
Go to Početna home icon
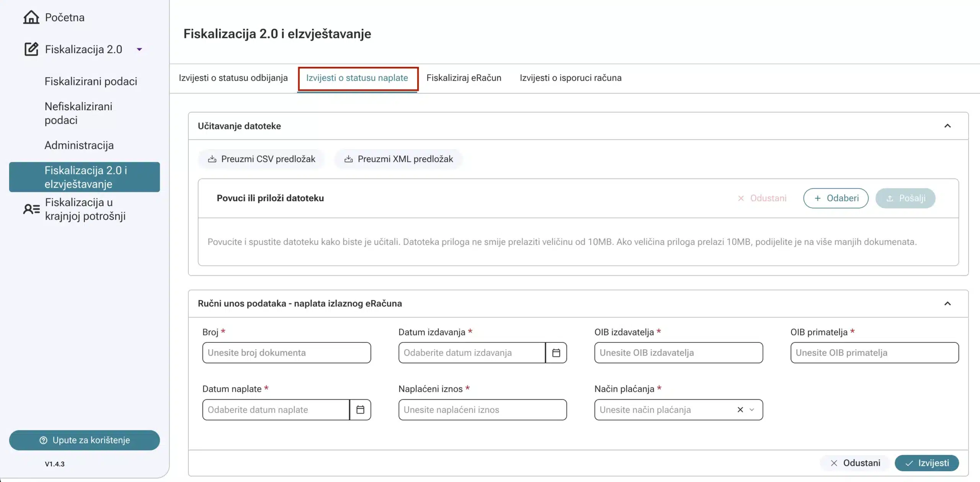point(31,17)
